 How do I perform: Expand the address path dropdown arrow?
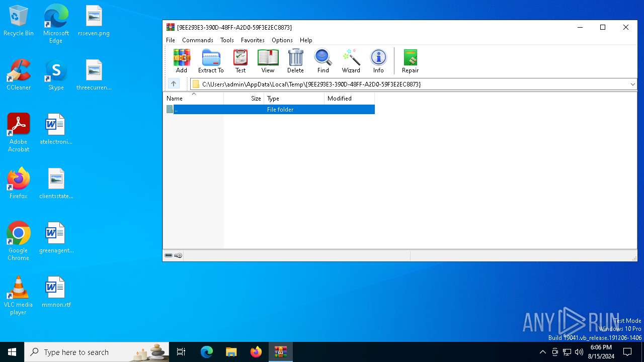632,84
